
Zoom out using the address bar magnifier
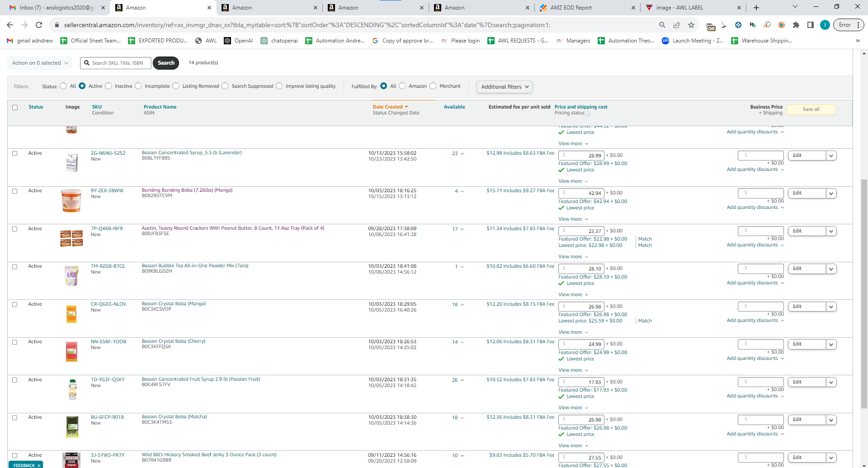coord(662,25)
